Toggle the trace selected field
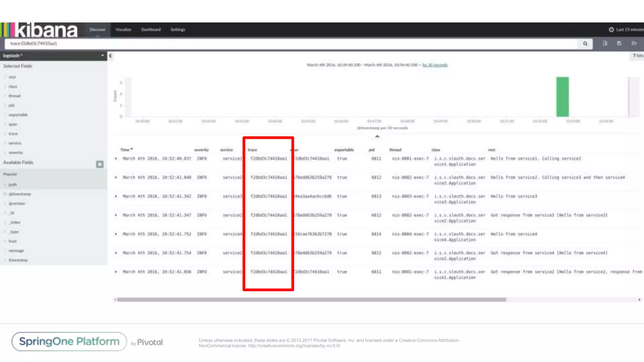 coord(13,134)
